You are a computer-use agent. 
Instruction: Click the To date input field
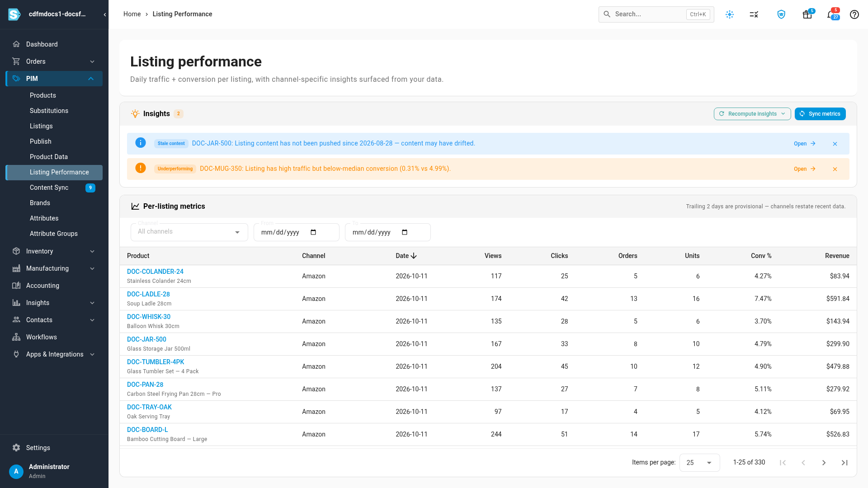(388, 232)
